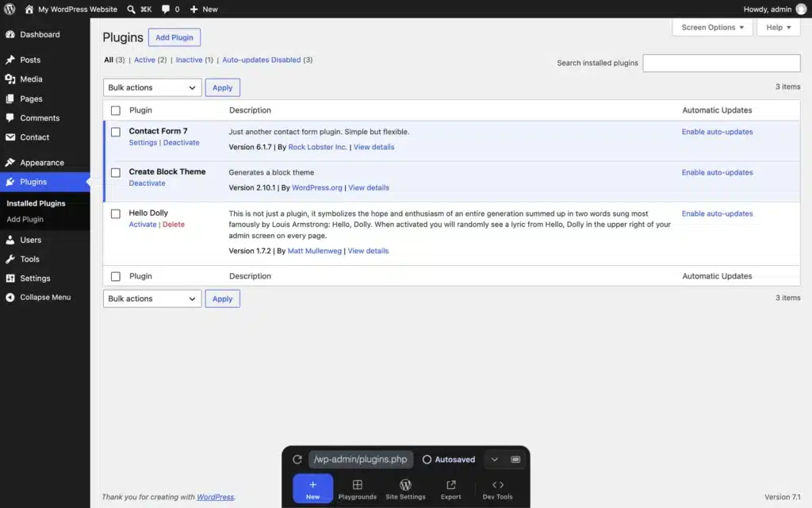Click the Appearance paintbrush icon
The width and height of the screenshot is (812, 508).
(10, 162)
